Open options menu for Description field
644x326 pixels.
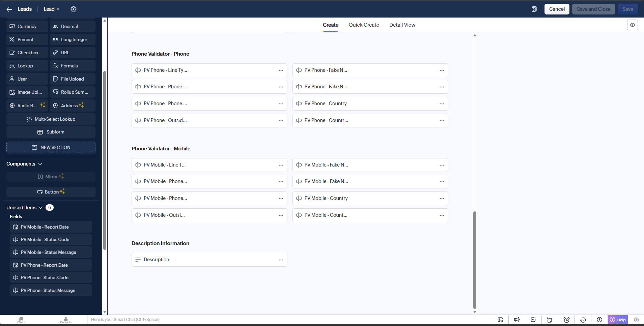281,260
